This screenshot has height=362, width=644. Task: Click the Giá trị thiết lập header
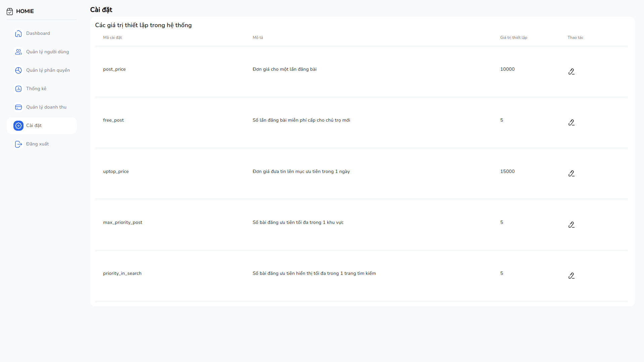514,38
